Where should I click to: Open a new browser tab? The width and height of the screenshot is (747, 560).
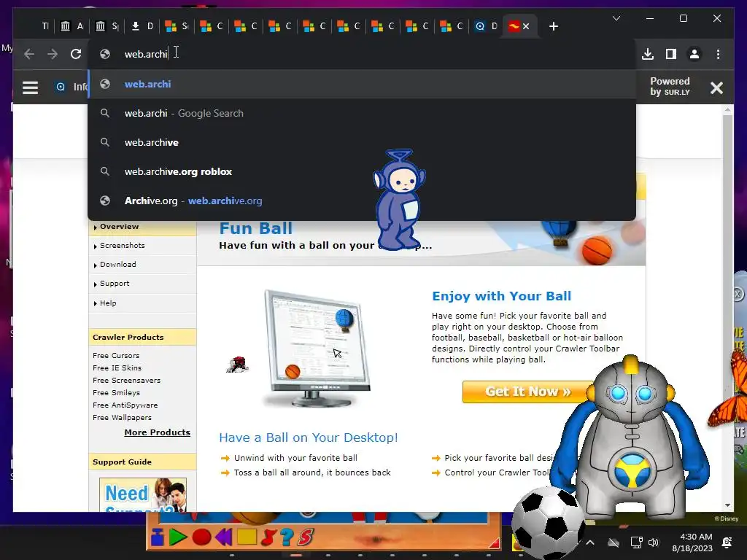553,27
